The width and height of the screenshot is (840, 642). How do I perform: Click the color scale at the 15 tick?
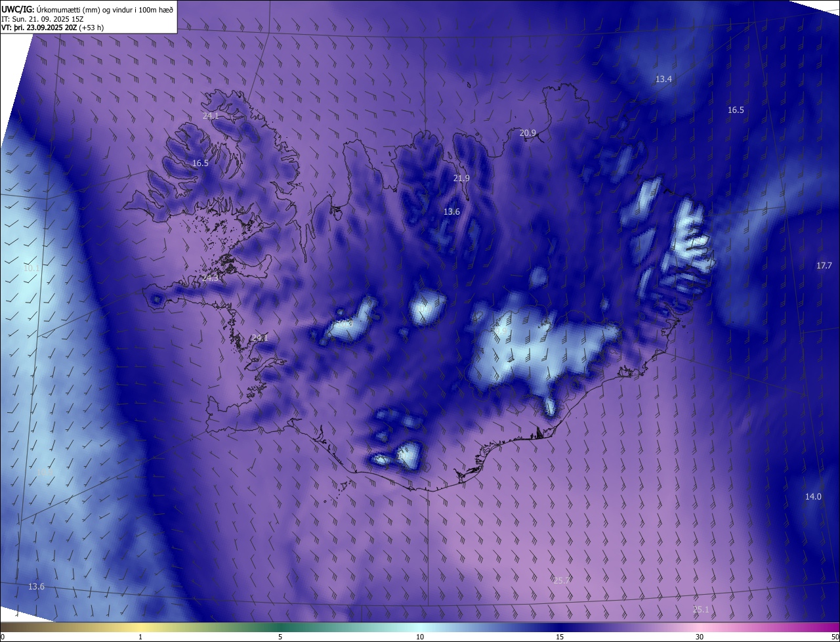[560, 637]
